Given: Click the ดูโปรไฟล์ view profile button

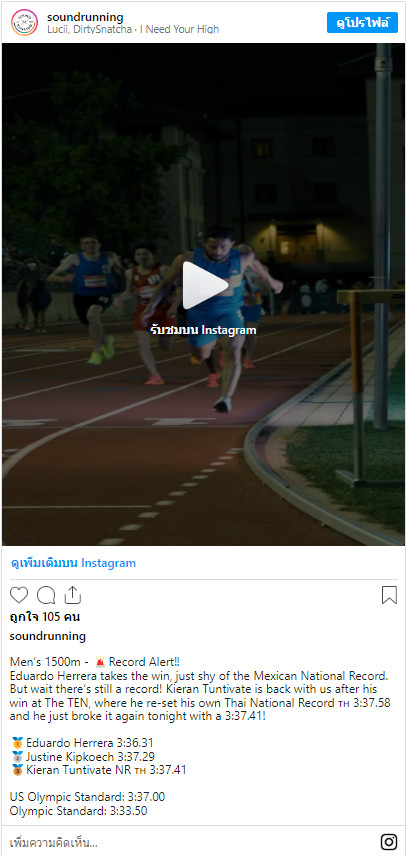Looking at the screenshot, I should tap(362, 22).
